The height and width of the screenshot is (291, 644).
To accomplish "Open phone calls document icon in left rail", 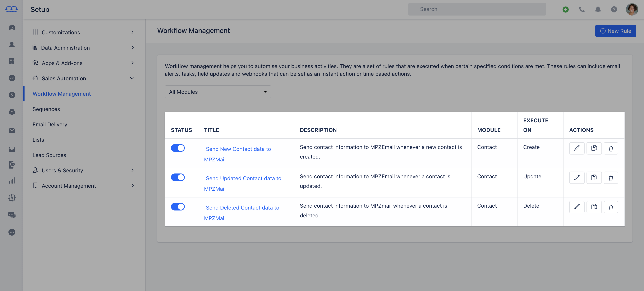I will [x=12, y=165].
